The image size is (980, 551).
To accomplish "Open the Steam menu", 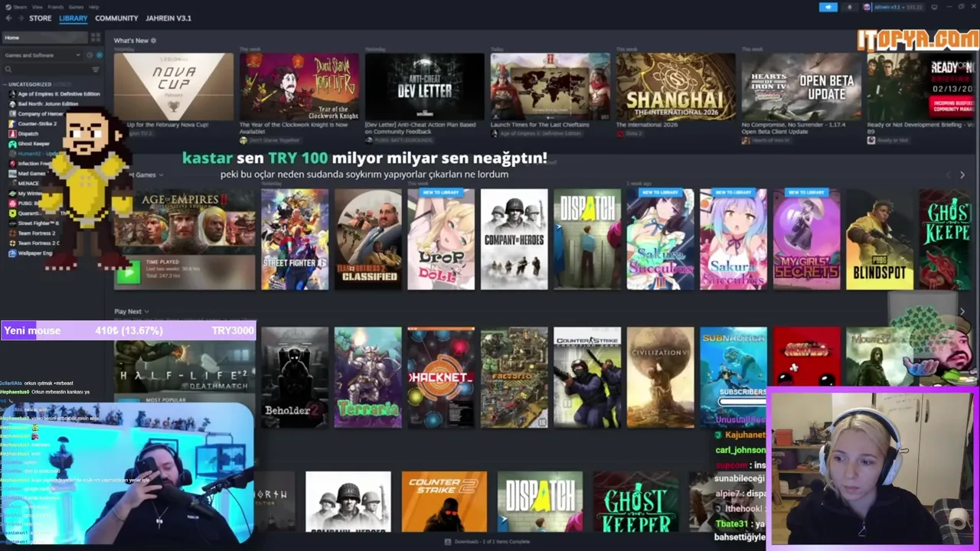I will pyautogui.click(x=20, y=7).
